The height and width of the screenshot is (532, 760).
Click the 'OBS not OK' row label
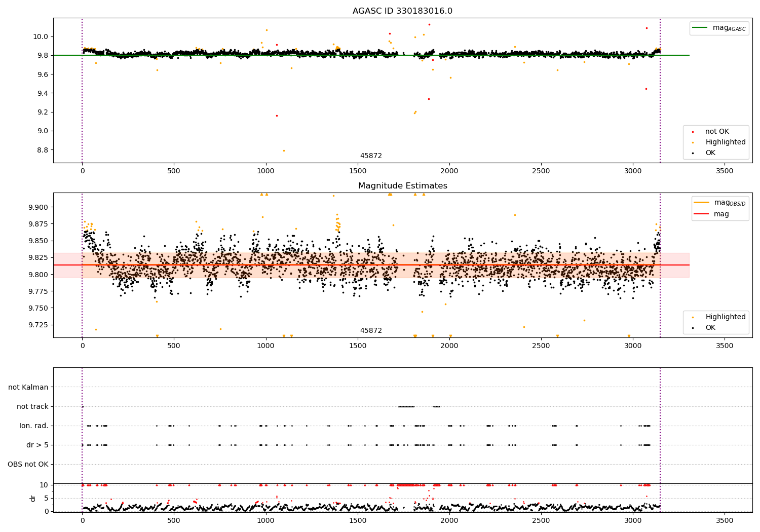pos(28,464)
